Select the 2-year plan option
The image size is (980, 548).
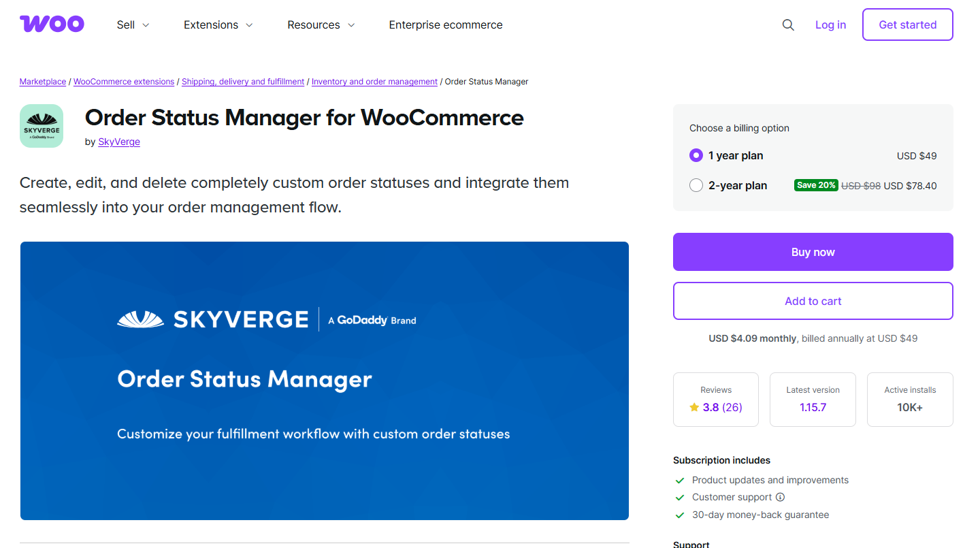click(x=696, y=184)
